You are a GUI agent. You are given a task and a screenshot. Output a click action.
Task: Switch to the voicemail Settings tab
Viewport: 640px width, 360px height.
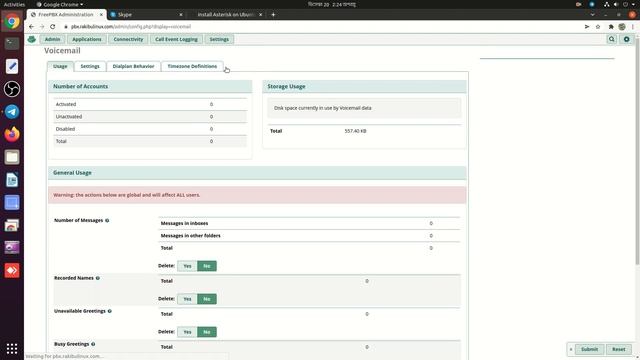[90, 66]
